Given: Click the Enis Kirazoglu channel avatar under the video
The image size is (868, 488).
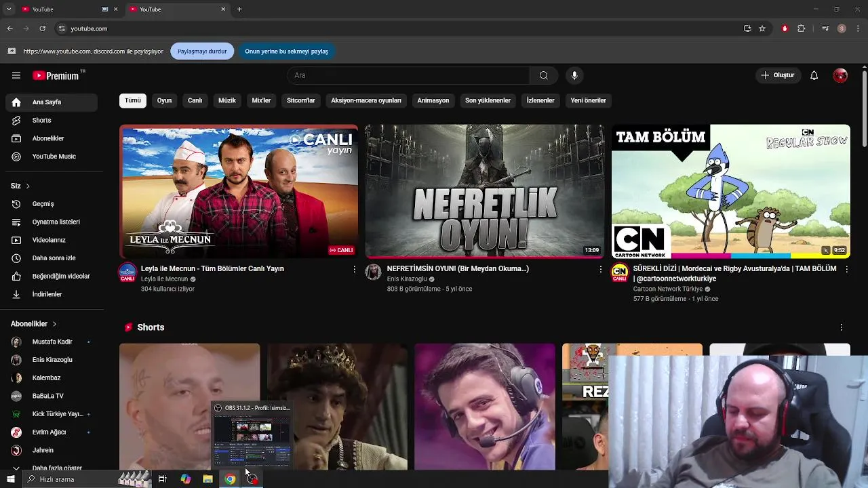Looking at the screenshot, I should (374, 272).
